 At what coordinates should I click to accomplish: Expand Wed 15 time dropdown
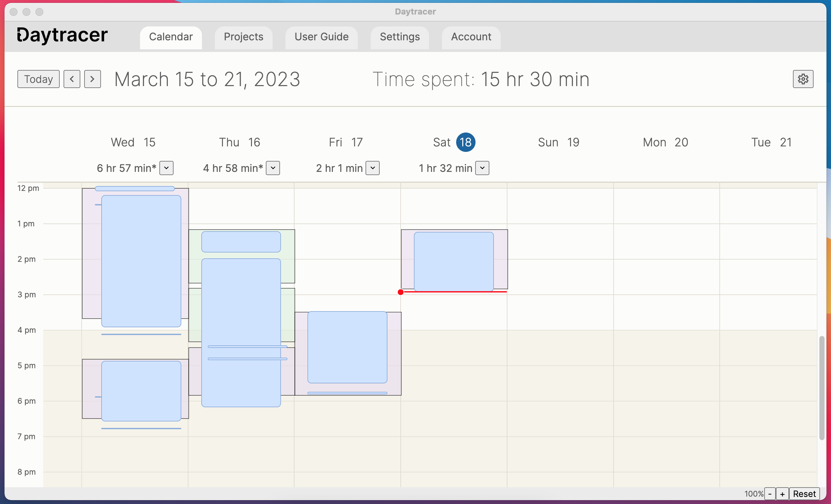[166, 168]
